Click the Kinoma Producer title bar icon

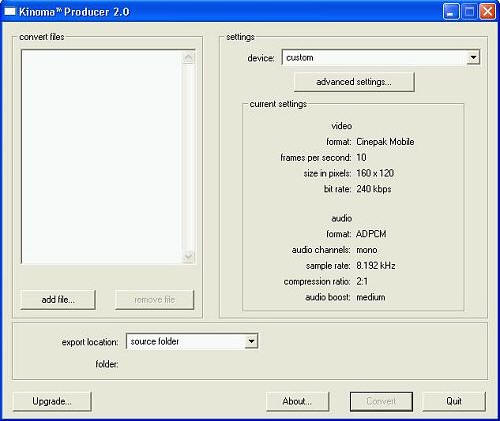pyautogui.click(x=10, y=12)
